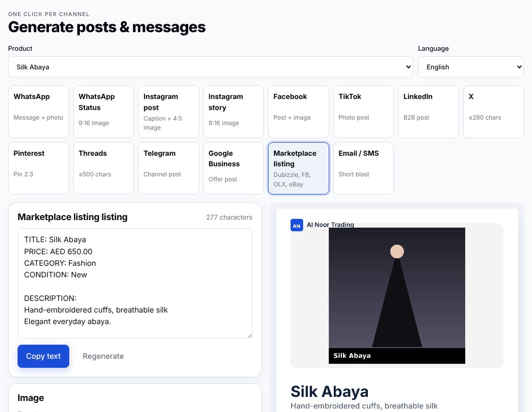This screenshot has height=412, width=532.
Task: Choose the X ≤280 chars card
Action: 493,112
